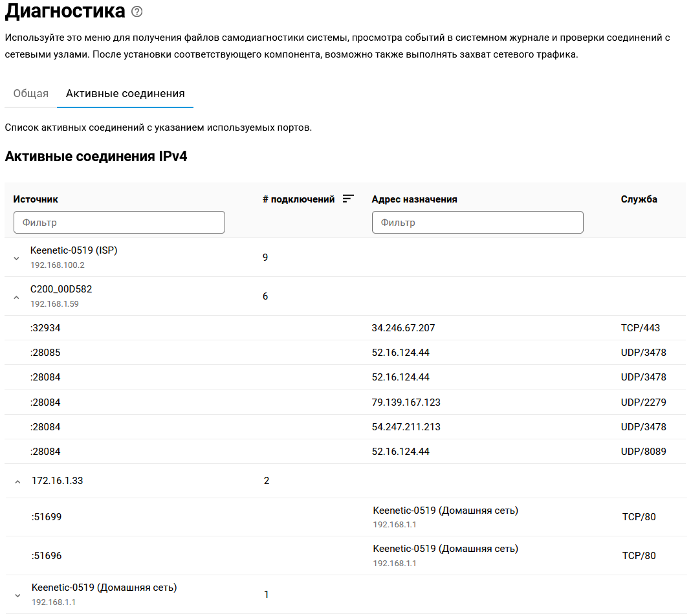Screen dimensions: 691x616
Task: Click the # подключений column header
Action: click(x=298, y=199)
